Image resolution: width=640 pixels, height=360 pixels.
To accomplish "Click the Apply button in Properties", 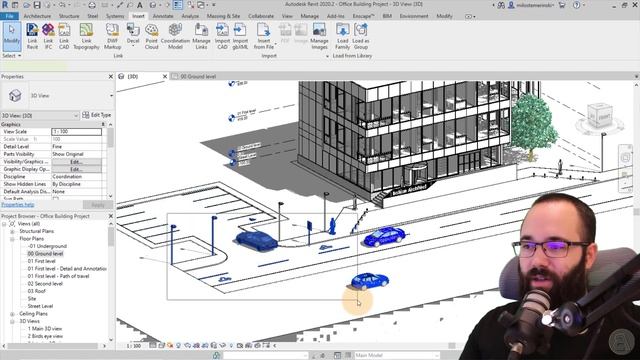I will click(x=98, y=204).
